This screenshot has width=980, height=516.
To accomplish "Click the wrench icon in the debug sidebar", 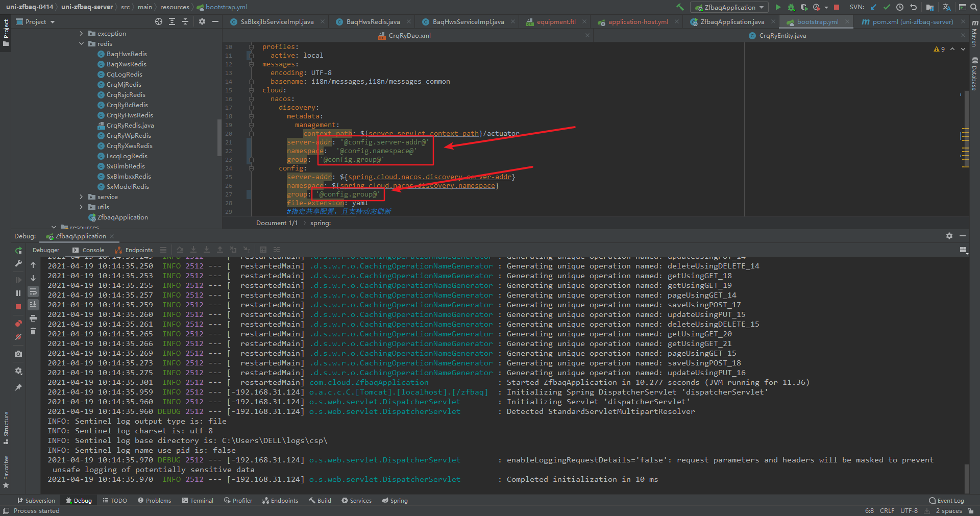I will (x=18, y=264).
